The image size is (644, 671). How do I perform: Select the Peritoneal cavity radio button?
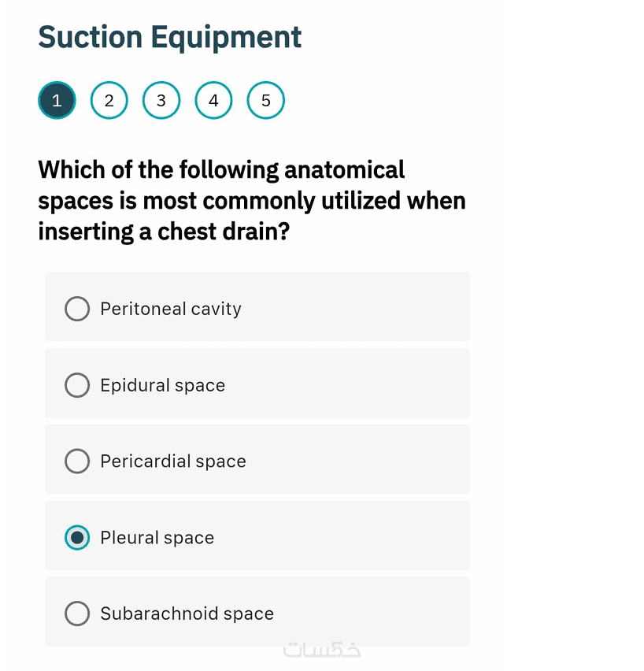tap(77, 309)
